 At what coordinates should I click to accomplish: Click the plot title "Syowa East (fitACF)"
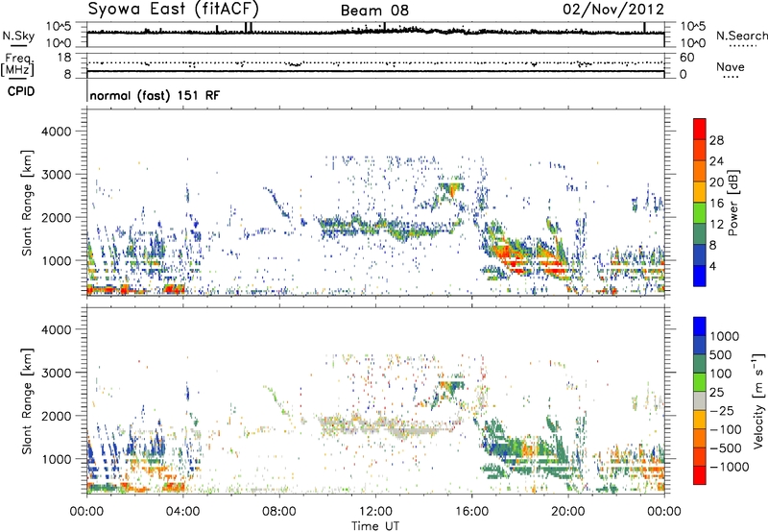[173, 9]
